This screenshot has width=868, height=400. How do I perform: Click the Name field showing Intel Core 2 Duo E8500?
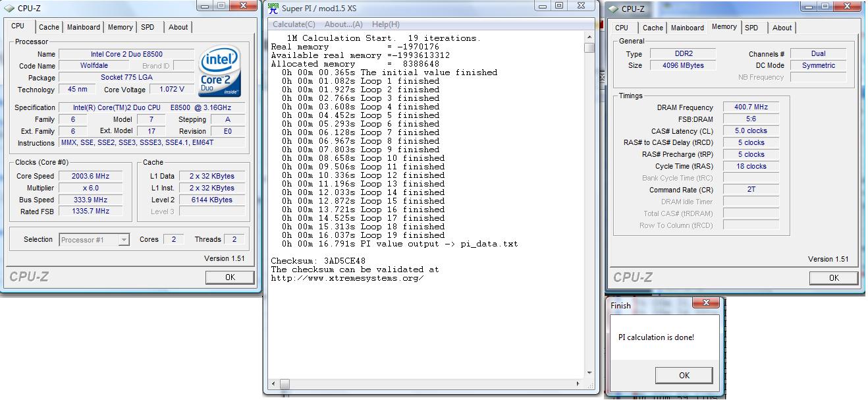[126, 54]
